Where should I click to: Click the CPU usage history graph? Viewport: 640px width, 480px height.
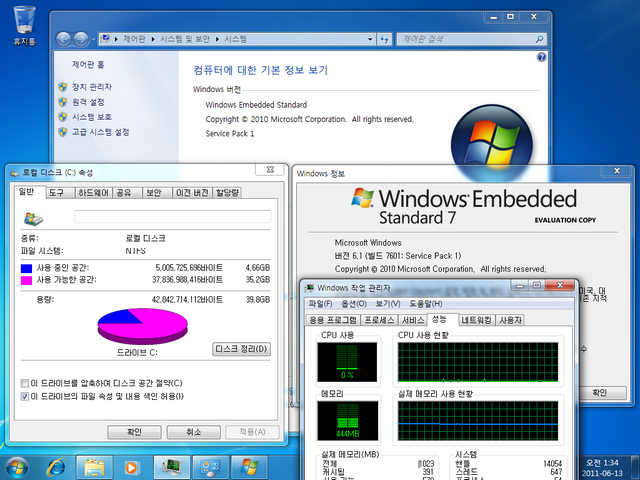pyautogui.click(x=478, y=362)
